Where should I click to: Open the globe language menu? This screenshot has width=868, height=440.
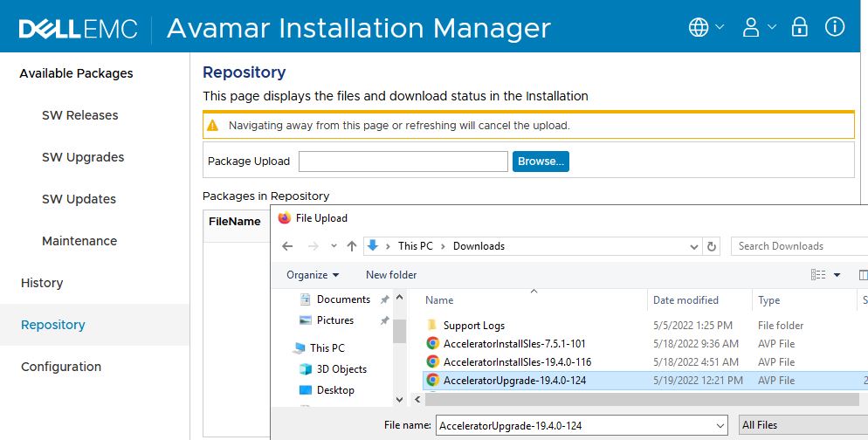[x=706, y=27]
